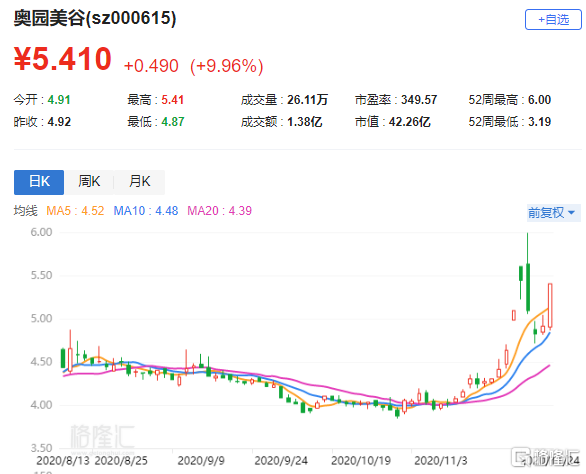Screen dimensions: 586x474
Task: Click the 均线 label
Action: click(26, 211)
